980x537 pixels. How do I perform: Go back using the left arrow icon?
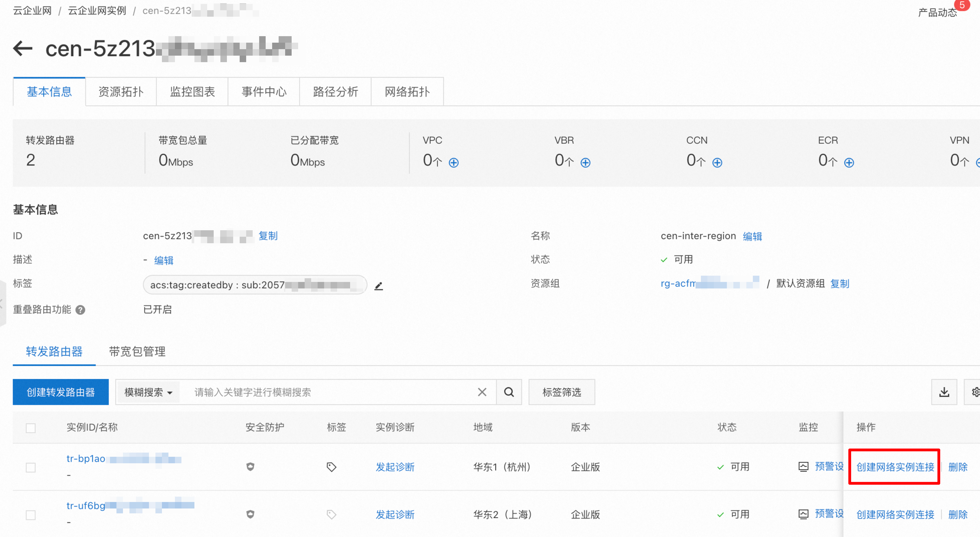click(23, 48)
